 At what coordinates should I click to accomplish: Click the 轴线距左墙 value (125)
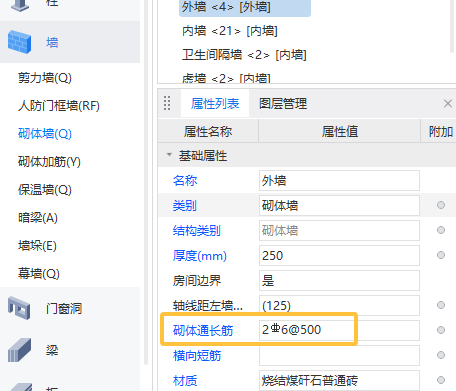pos(339,305)
